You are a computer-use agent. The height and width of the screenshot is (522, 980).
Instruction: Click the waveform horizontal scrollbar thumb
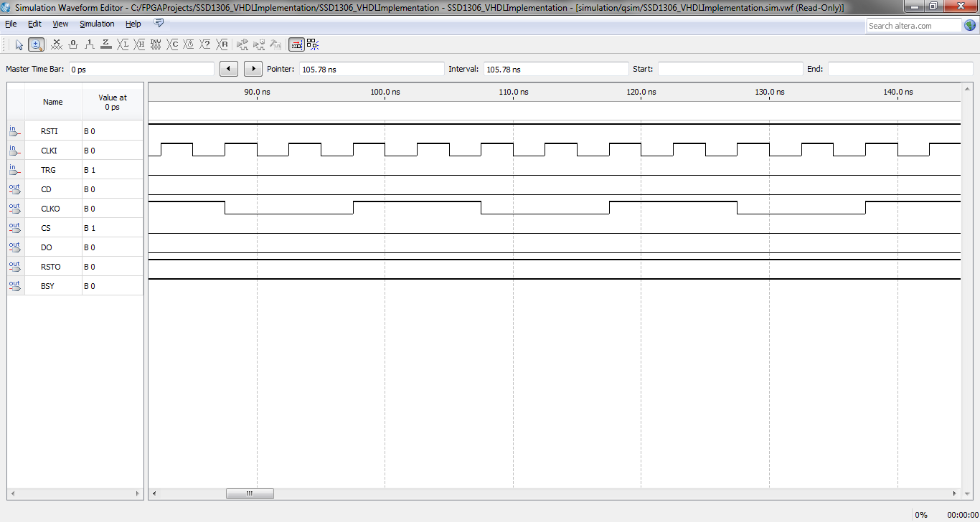point(250,493)
